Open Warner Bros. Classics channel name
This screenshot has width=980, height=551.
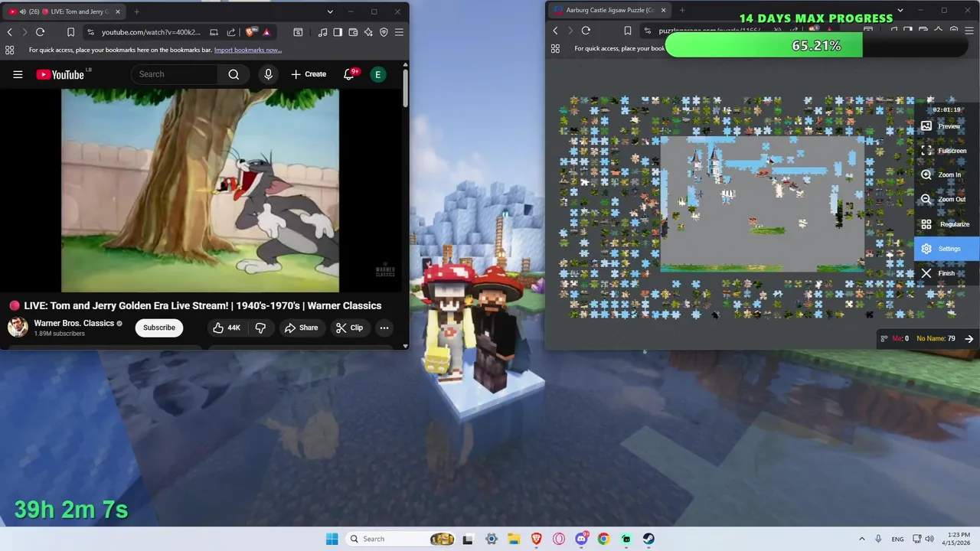[74, 323]
